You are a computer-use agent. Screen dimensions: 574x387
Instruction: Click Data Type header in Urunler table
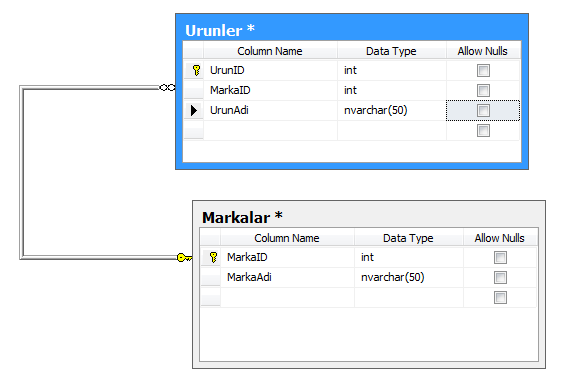pos(391,51)
